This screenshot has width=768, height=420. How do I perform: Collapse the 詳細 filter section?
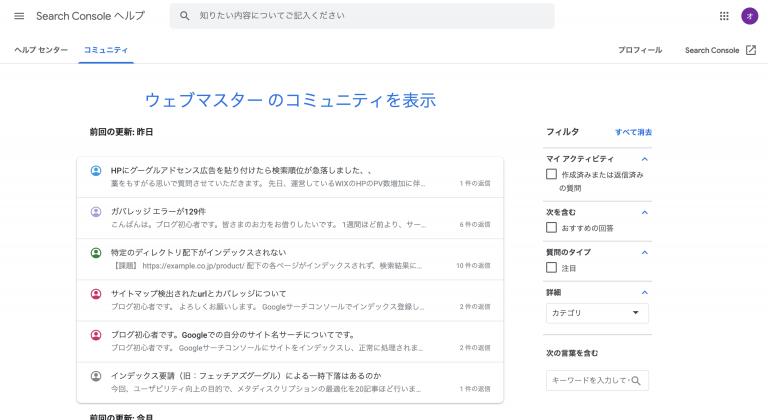[645, 293]
